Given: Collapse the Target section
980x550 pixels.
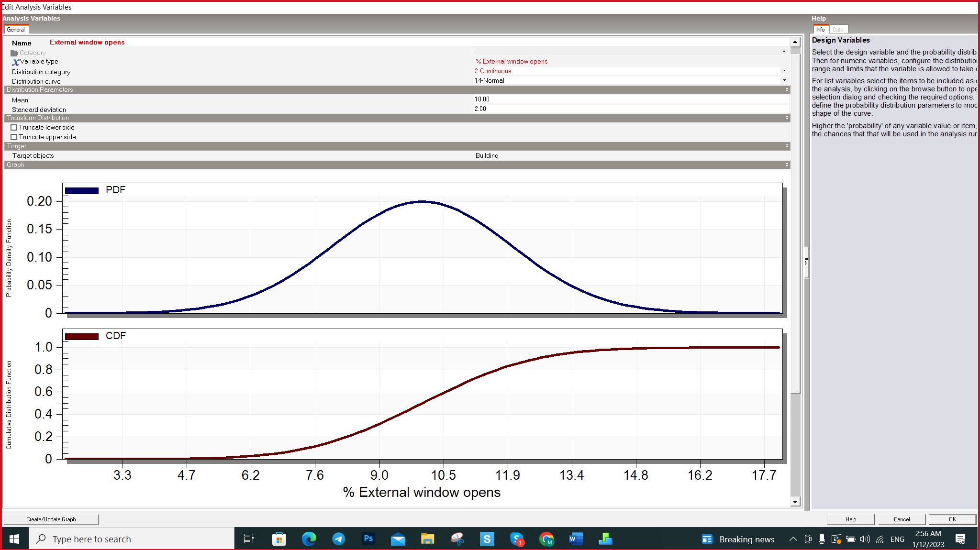Looking at the screenshot, I should pyautogui.click(x=787, y=146).
